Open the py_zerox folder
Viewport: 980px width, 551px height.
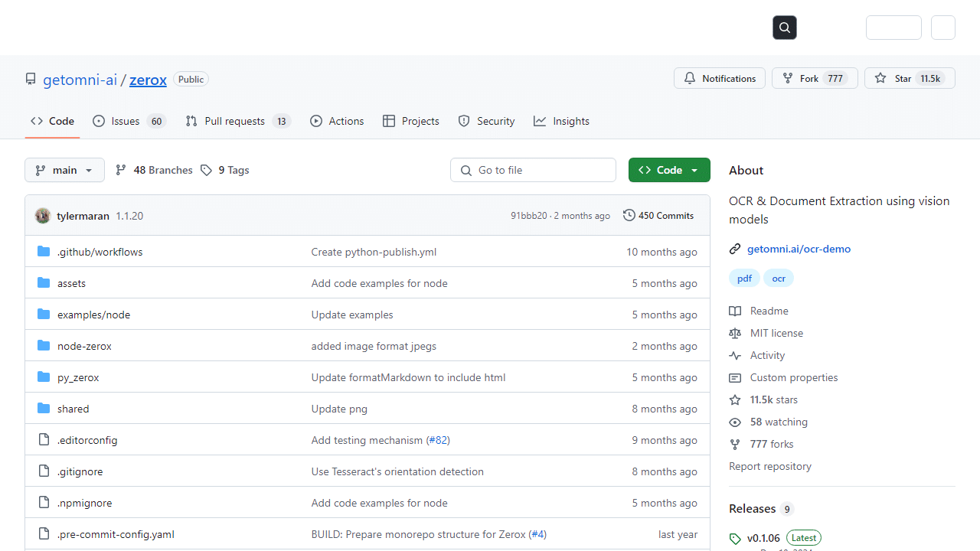pyautogui.click(x=78, y=377)
